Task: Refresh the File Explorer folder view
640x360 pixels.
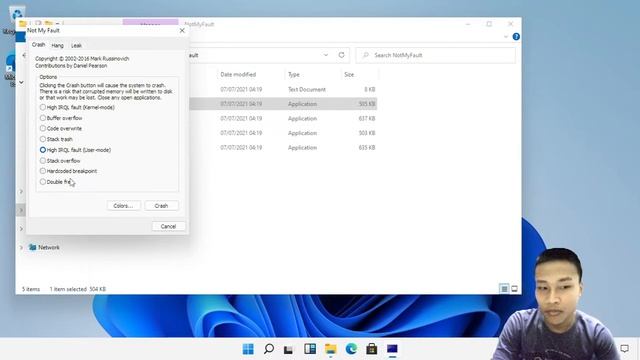Action: coord(341,55)
